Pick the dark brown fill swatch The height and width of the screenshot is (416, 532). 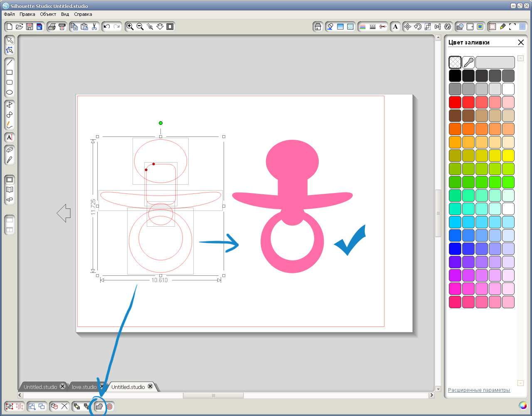[455, 116]
